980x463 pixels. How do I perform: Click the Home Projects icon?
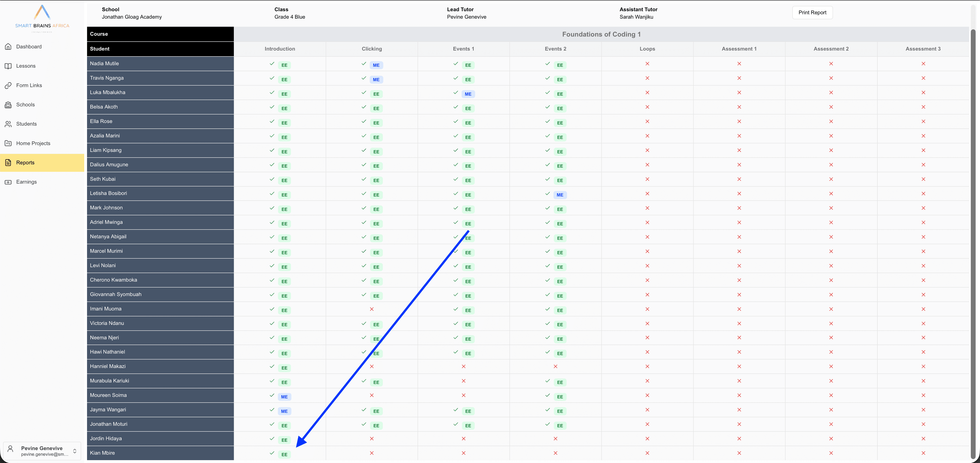[x=8, y=143]
